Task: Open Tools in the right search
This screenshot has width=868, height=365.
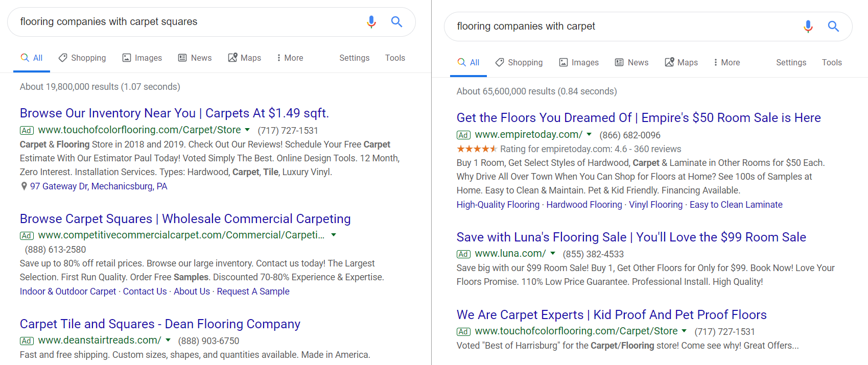Action: (832, 62)
